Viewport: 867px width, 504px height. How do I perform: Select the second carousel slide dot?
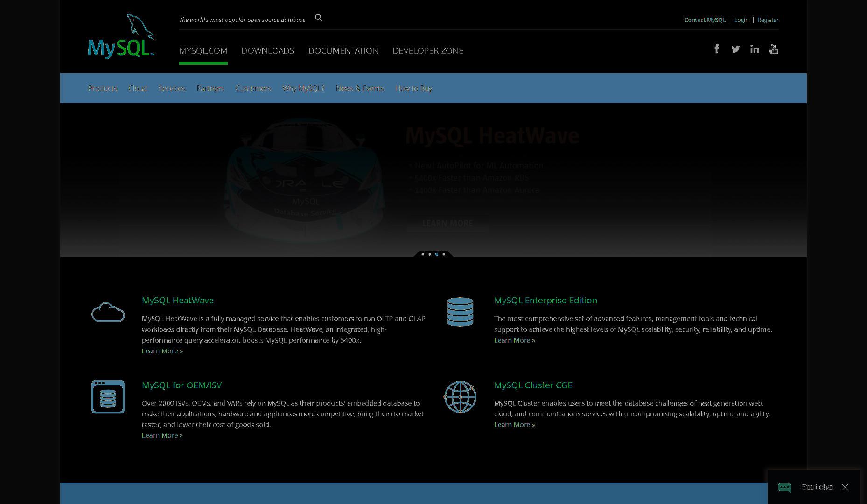coord(430,254)
